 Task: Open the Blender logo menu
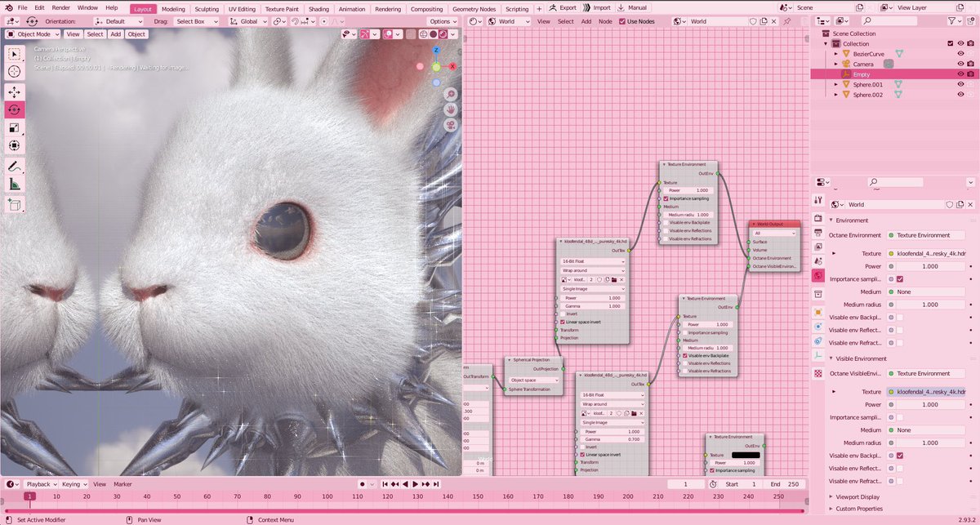(x=7, y=7)
